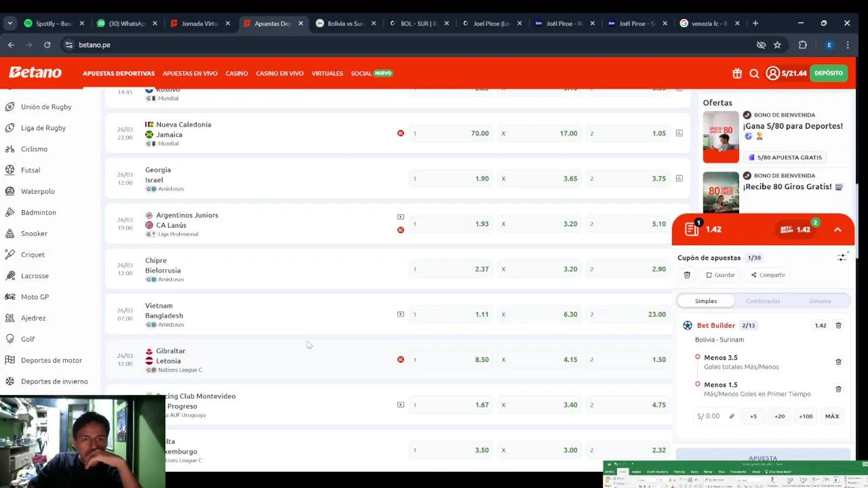The image size is (868, 488).
Task: Pick Jamaica win at 1.05
Action: tap(627, 134)
